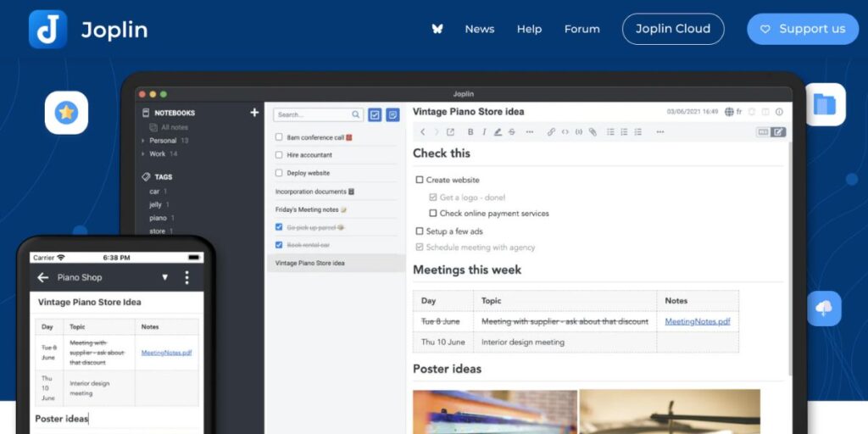The height and width of the screenshot is (434, 868).
Task: Create a new to-do with checkbox button
Action: [x=375, y=114]
